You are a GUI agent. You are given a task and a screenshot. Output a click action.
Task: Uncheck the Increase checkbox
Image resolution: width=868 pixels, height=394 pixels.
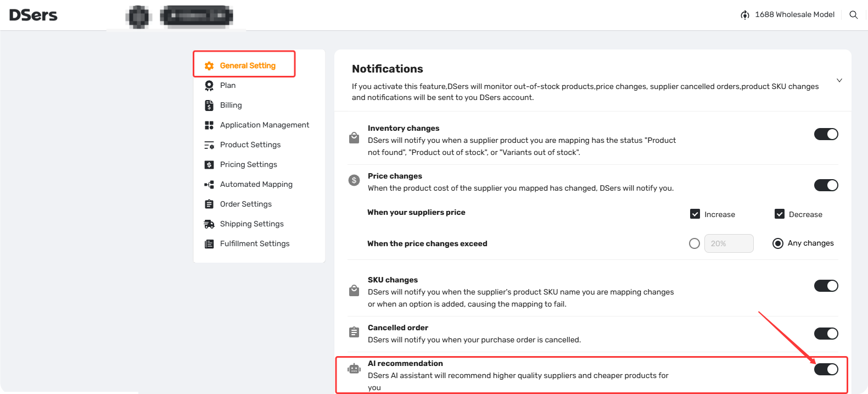[x=695, y=214]
